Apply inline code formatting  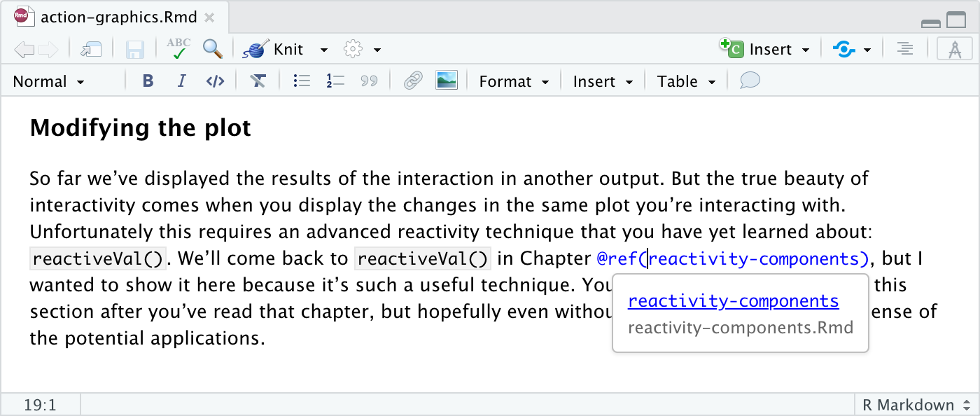(215, 81)
